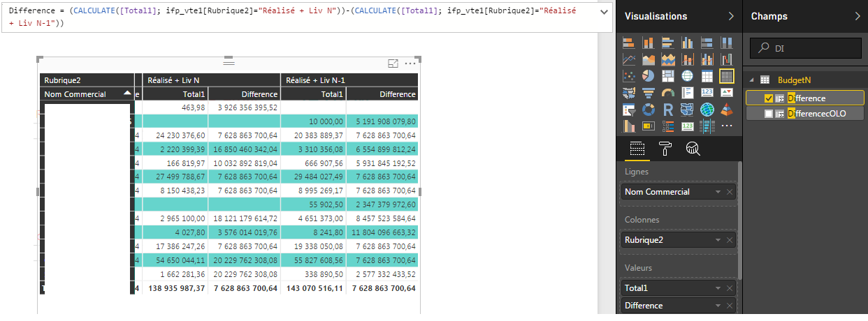Select the KPI visual
Screen dimensions: 868x321
(726, 92)
